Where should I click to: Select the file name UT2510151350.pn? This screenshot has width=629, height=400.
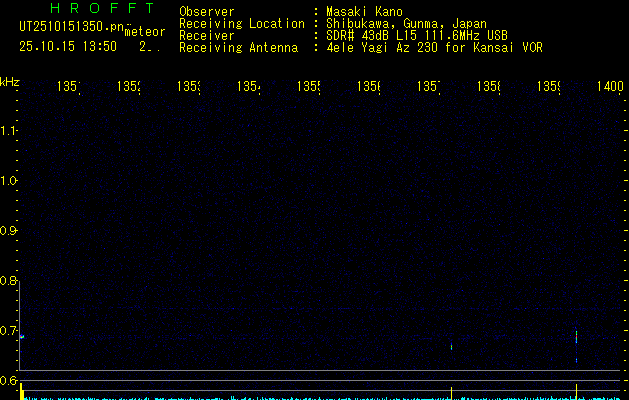(x=72, y=27)
